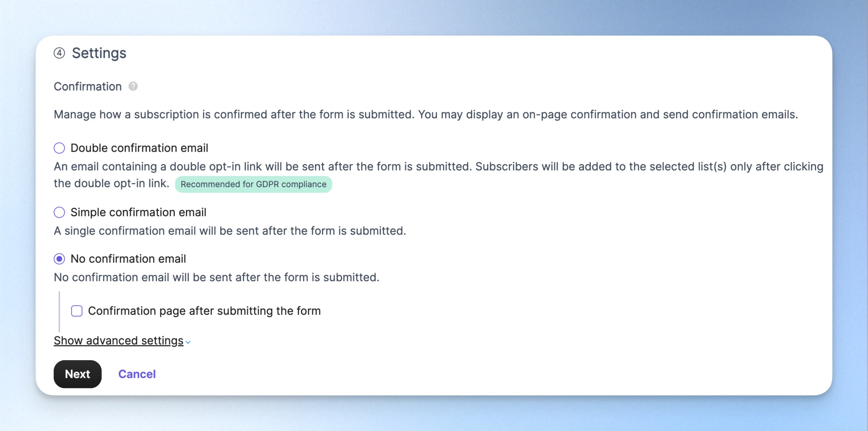The image size is (868, 431).
Task: Expand Show advanced settings link
Action: [119, 340]
